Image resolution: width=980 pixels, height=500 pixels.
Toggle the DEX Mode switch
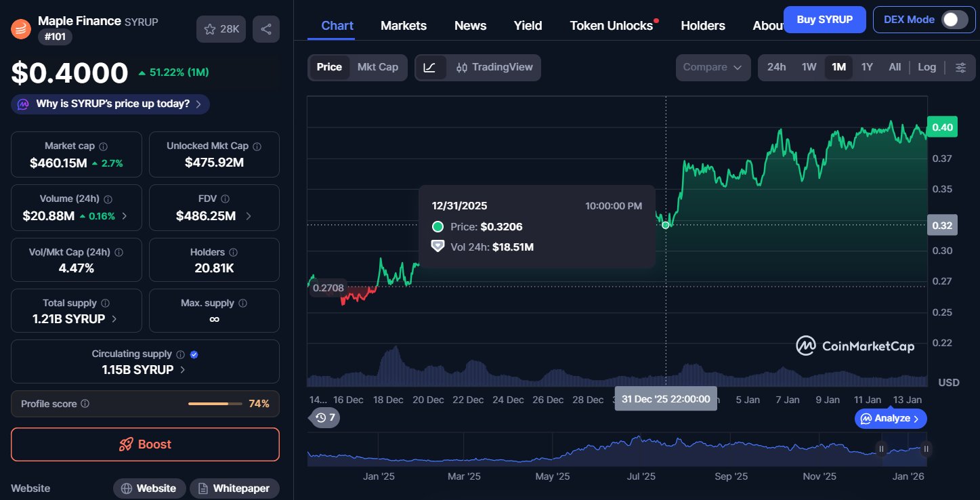pyautogui.click(x=955, y=20)
